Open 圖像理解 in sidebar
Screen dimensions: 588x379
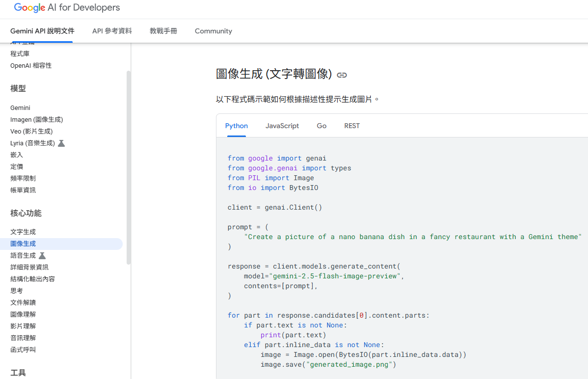tap(23, 314)
